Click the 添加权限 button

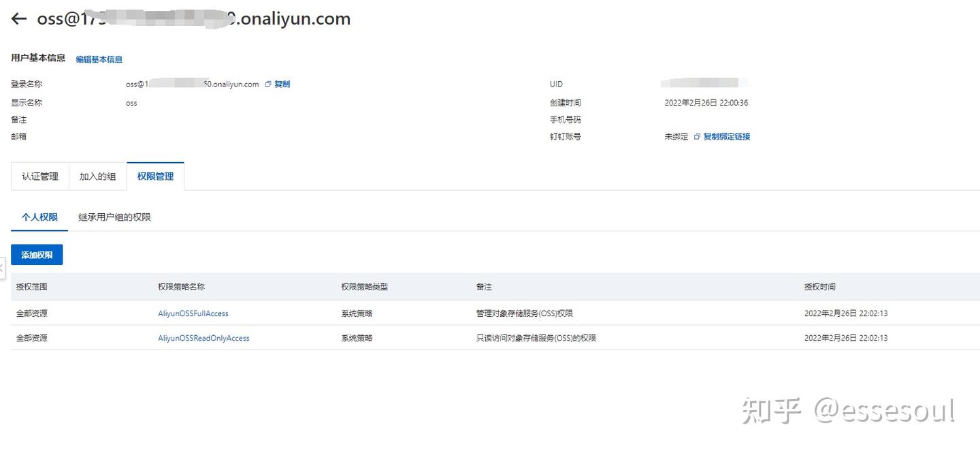37,254
